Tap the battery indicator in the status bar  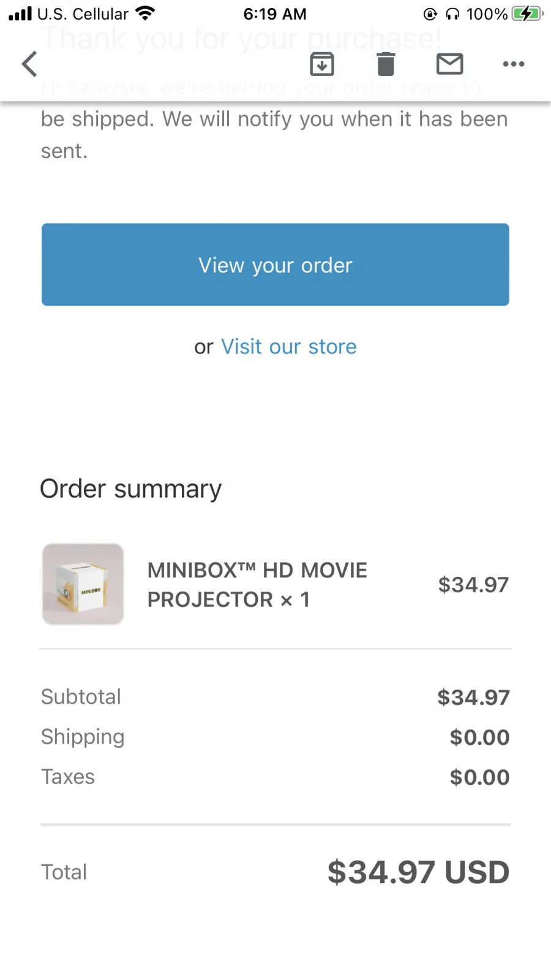coord(527,13)
